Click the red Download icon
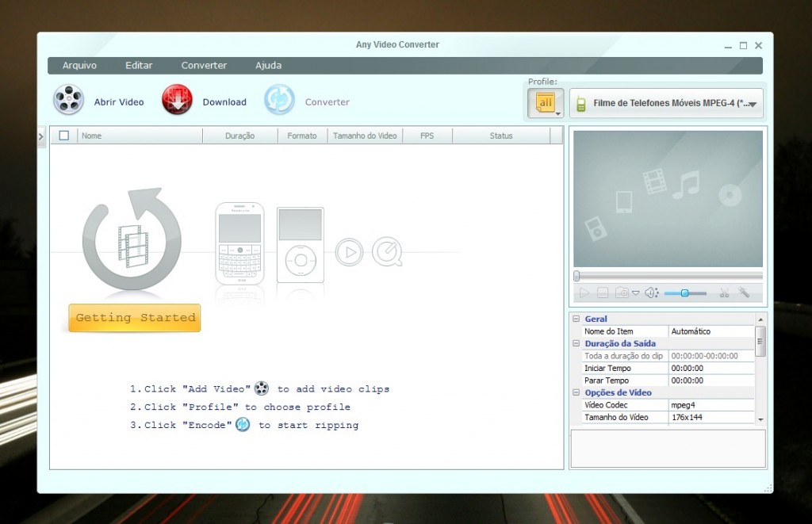The image size is (812, 524). (177, 99)
